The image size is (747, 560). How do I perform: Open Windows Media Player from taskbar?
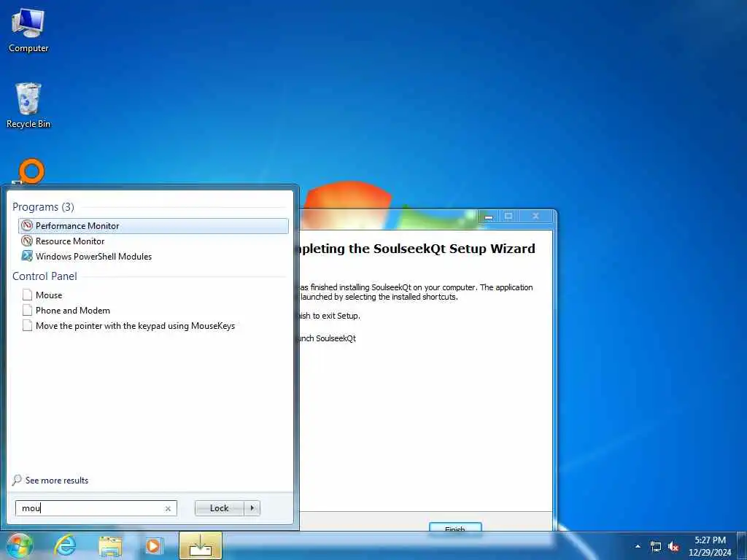click(x=153, y=545)
